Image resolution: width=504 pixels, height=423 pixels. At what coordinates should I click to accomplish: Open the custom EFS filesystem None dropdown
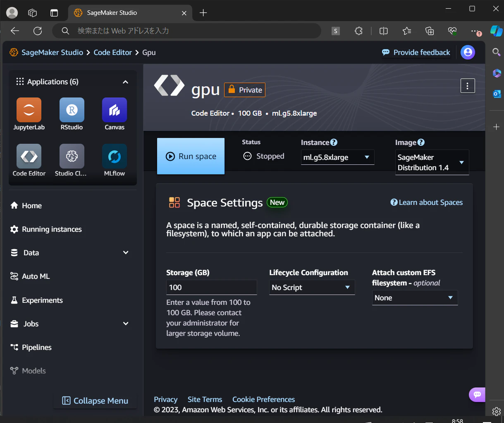(415, 298)
